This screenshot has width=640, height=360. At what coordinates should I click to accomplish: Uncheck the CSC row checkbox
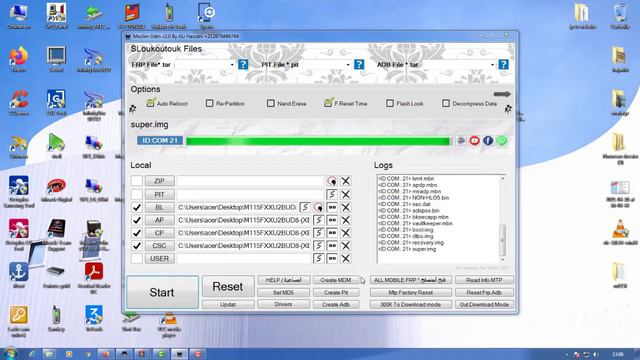(x=137, y=246)
